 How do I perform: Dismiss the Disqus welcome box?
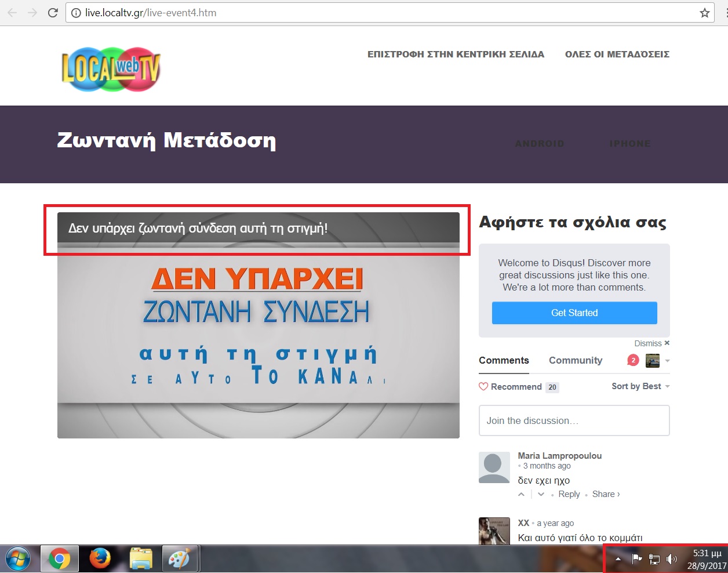point(652,343)
